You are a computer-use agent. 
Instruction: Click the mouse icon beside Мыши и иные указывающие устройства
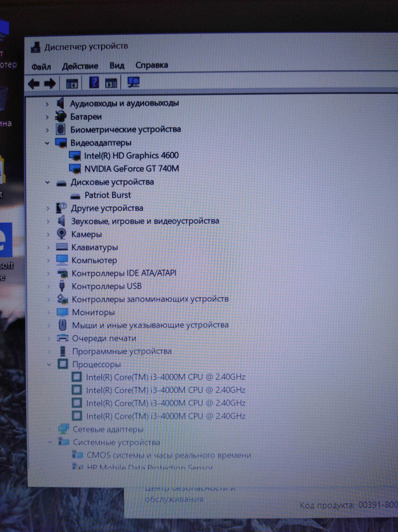(x=63, y=325)
